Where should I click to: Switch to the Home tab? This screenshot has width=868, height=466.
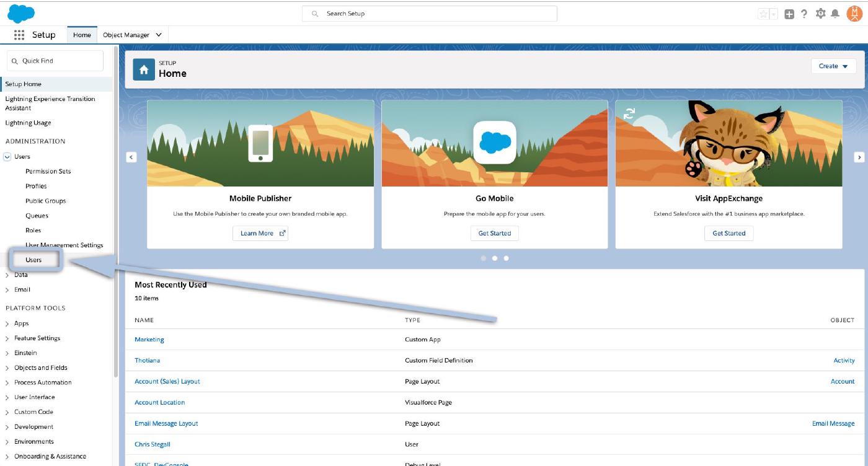[x=82, y=35]
